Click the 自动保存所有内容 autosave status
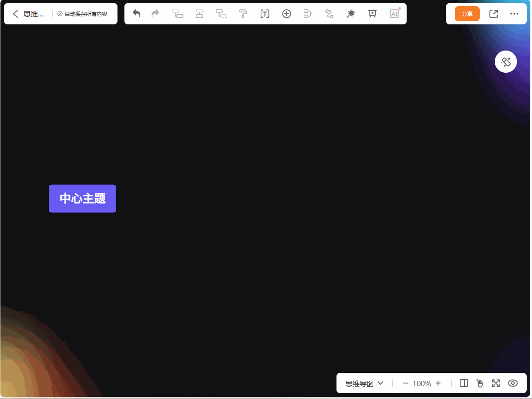The image size is (532, 399). point(82,14)
